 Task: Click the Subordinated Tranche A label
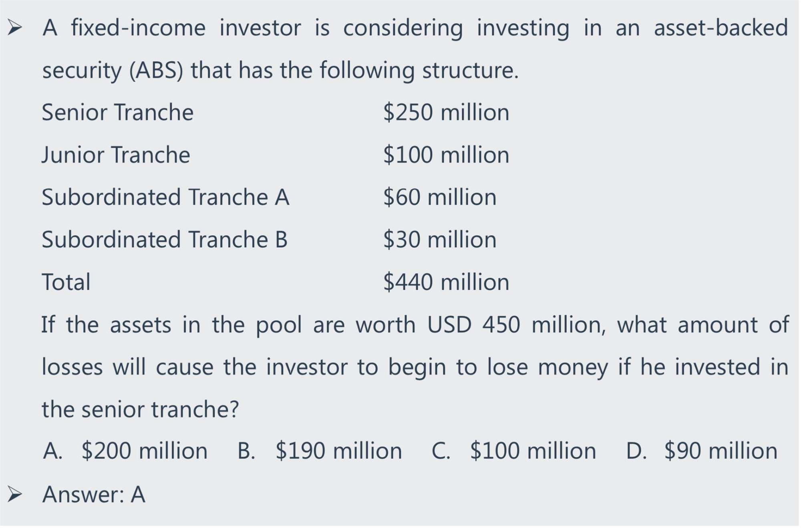(x=165, y=197)
